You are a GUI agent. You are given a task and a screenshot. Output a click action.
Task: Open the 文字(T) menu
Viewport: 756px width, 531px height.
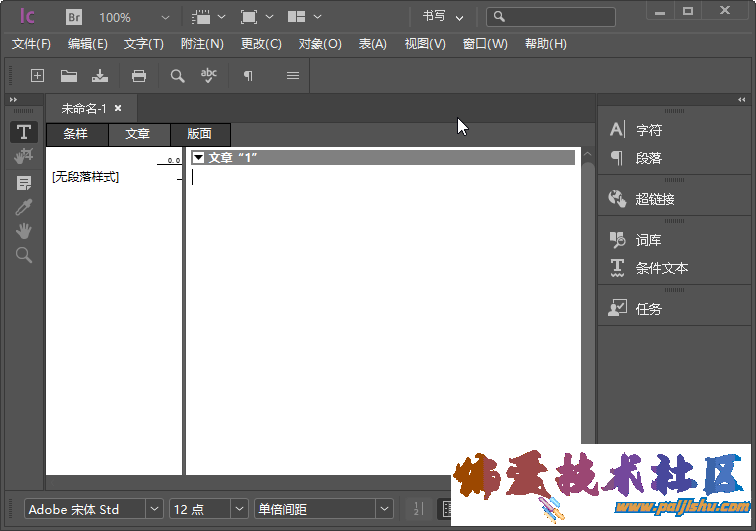coord(143,44)
